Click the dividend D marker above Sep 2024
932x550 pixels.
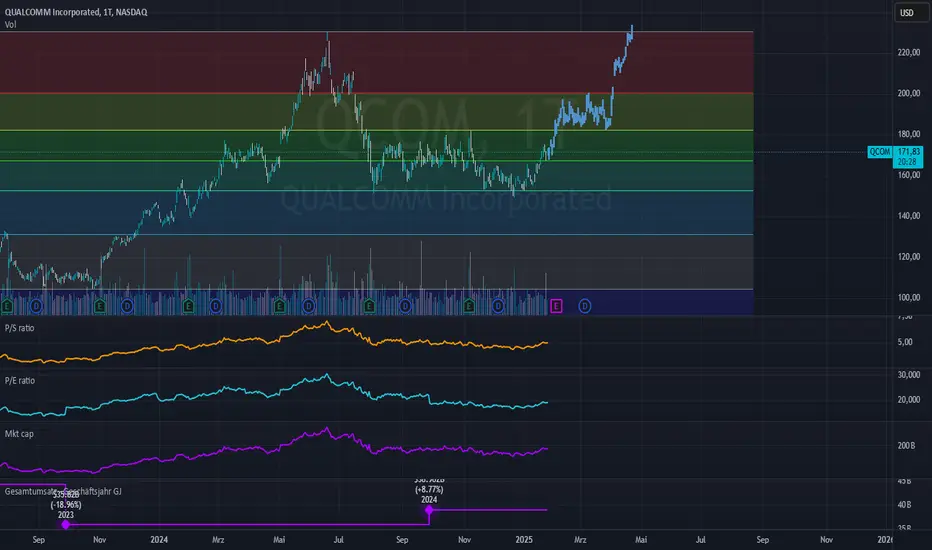click(x=405, y=306)
